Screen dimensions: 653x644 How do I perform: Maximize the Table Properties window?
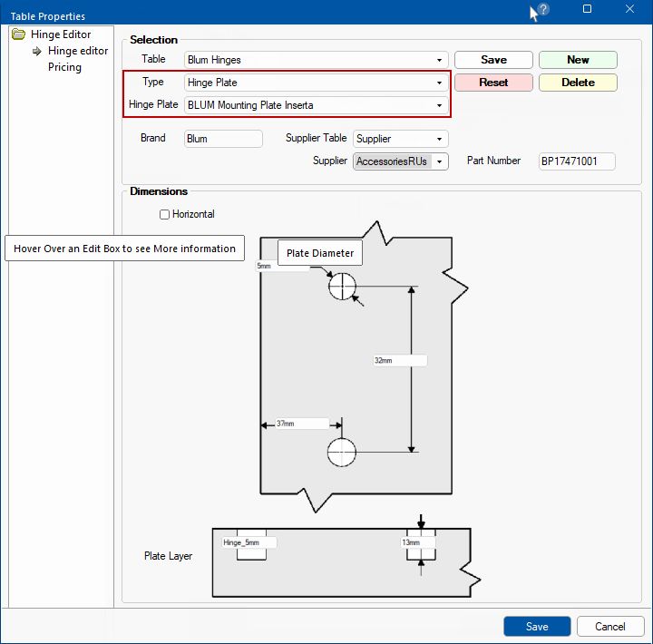587,9
